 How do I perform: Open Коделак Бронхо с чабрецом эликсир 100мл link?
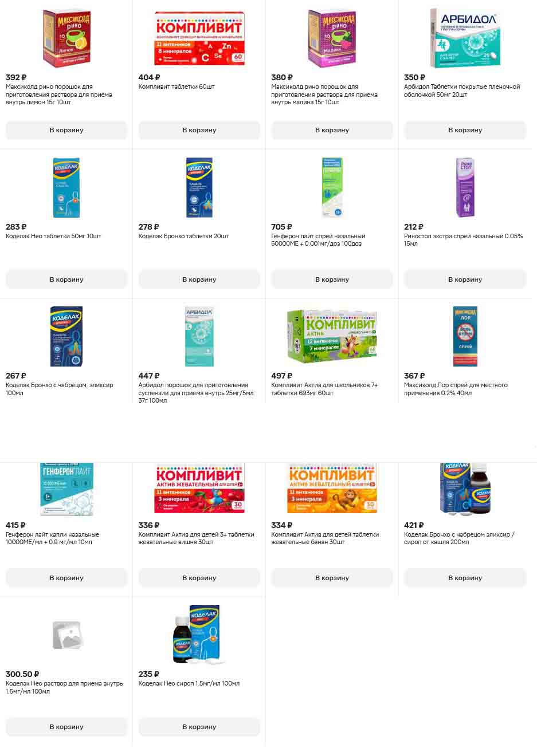coord(60,389)
